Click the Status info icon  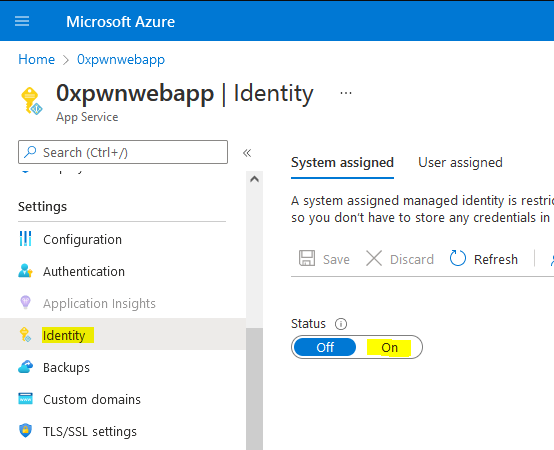pyautogui.click(x=341, y=324)
